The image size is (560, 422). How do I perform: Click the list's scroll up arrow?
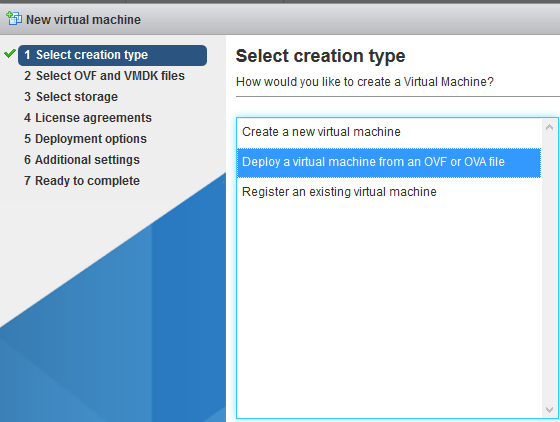(x=550, y=127)
